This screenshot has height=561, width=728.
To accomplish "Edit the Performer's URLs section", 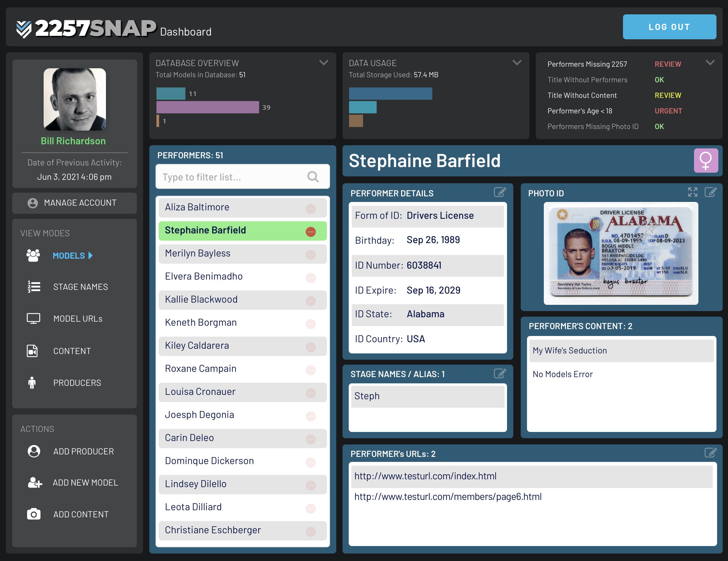I will [x=710, y=453].
